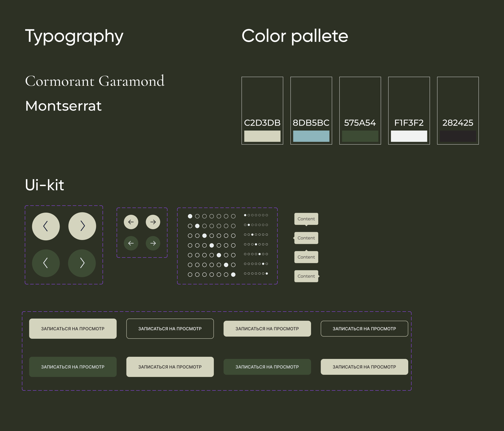Select the filled middle dot in the fourth large pagination row
504x431 pixels.
tap(212, 246)
